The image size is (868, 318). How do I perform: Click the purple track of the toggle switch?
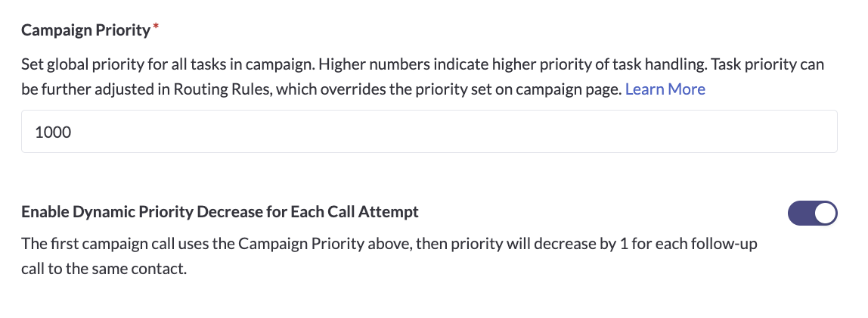[800, 213]
